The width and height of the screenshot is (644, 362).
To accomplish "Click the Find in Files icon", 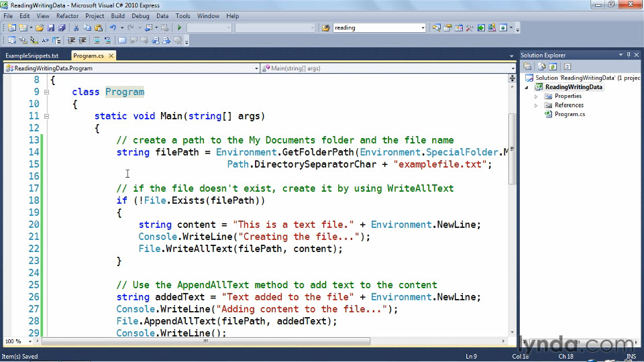I will click(x=326, y=28).
